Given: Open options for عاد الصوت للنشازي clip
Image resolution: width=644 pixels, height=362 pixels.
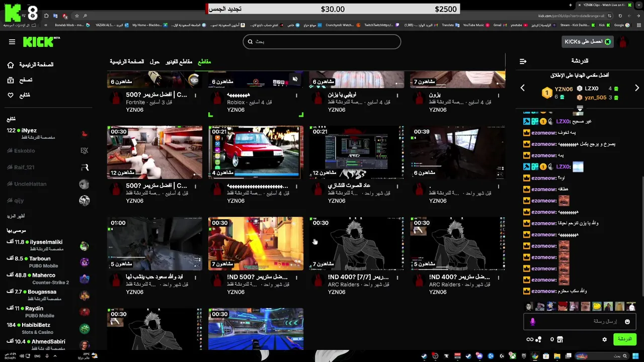Looking at the screenshot, I should click(x=397, y=186).
